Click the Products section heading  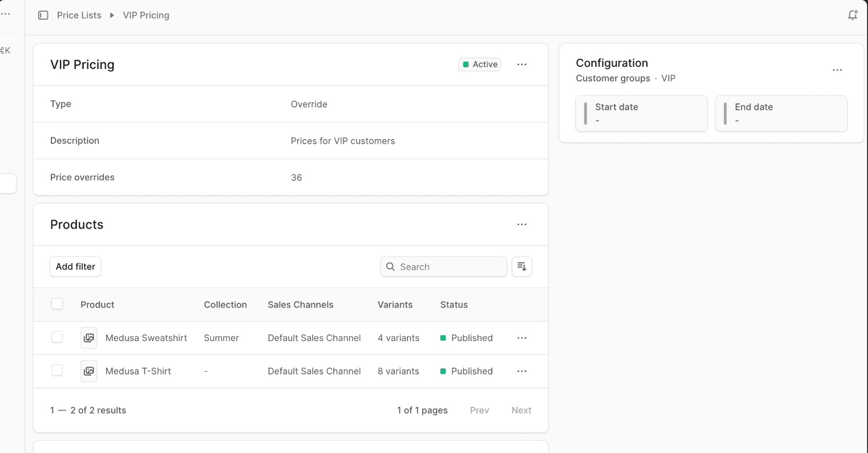click(x=77, y=225)
